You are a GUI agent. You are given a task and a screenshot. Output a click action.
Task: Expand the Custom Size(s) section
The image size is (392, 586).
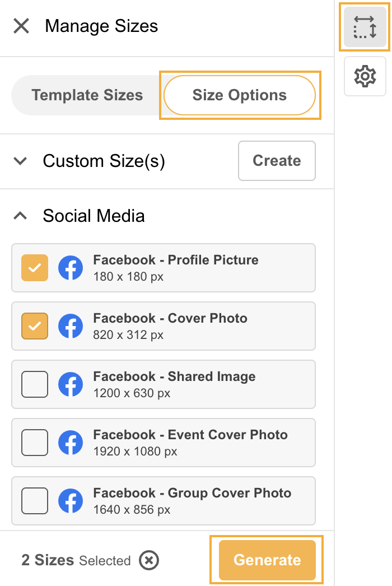click(21, 161)
